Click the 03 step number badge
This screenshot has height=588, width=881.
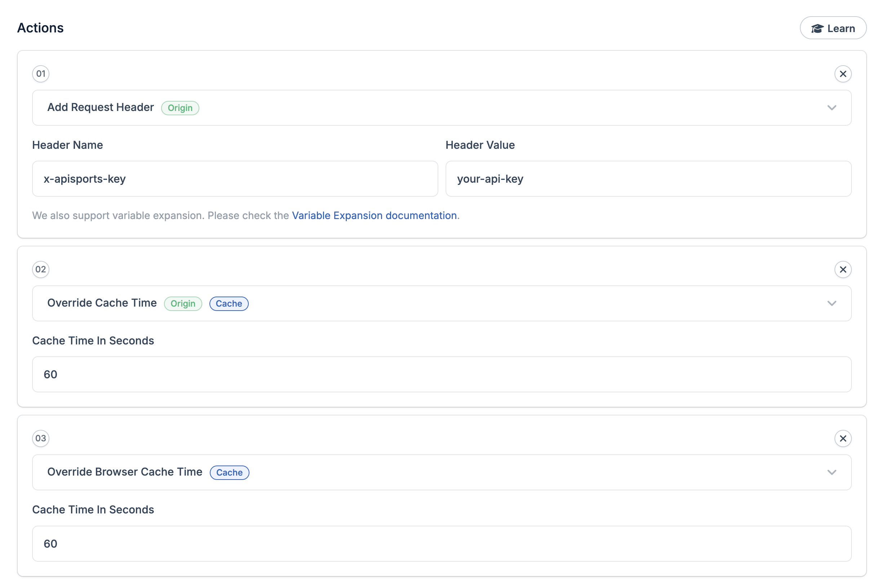pos(41,438)
